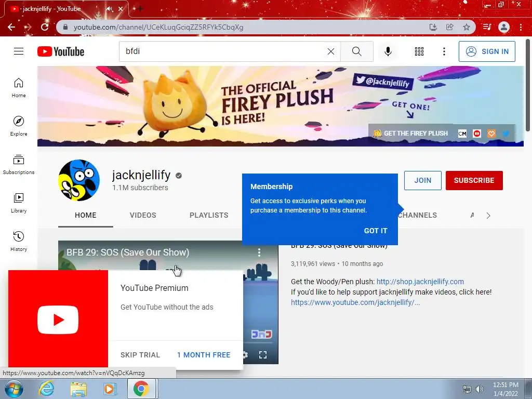Open the network icon in system tray

pos(467,389)
